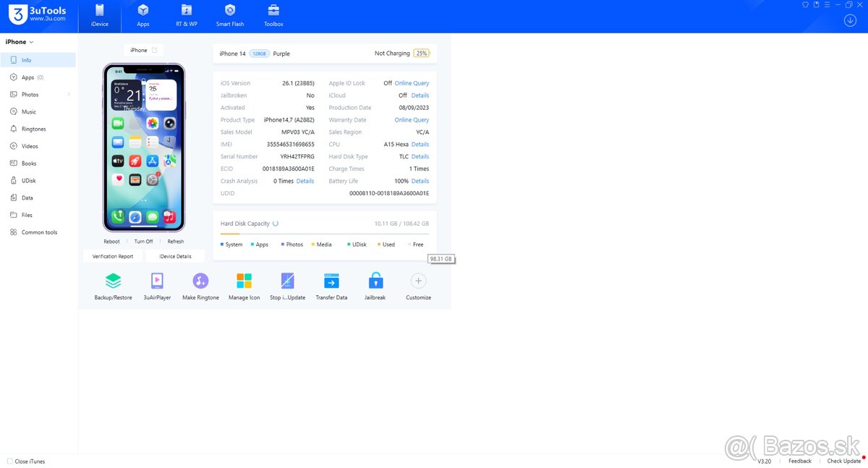Click the iPhone home screen preview
Screen dimensions: 868x468
[x=143, y=147]
